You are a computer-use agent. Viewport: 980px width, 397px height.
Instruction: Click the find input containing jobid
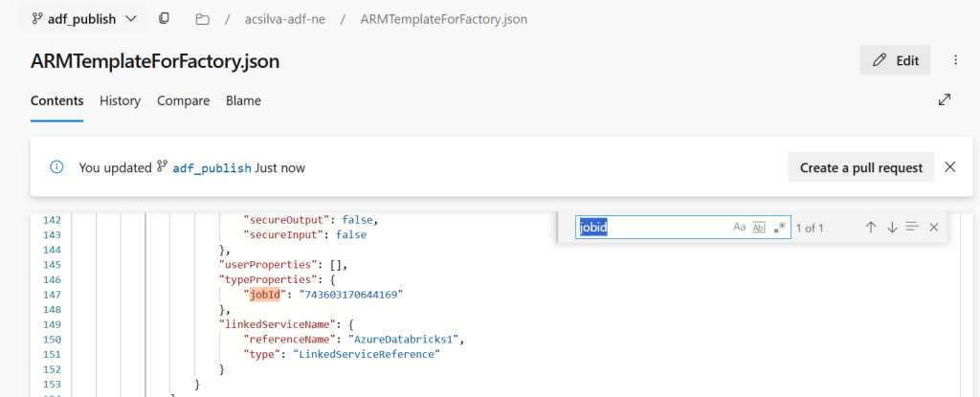(x=651, y=227)
